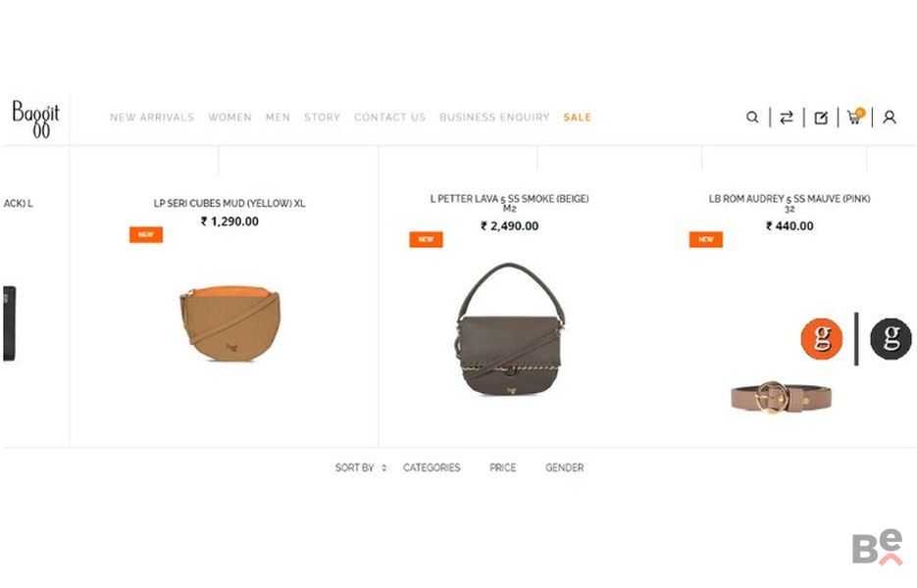Click the Baggit logo
917x588 pixels.
point(35,119)
